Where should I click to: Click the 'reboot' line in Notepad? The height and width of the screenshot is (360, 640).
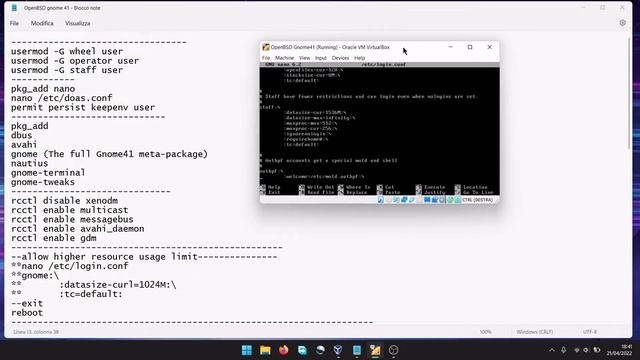tap(27, 313)
